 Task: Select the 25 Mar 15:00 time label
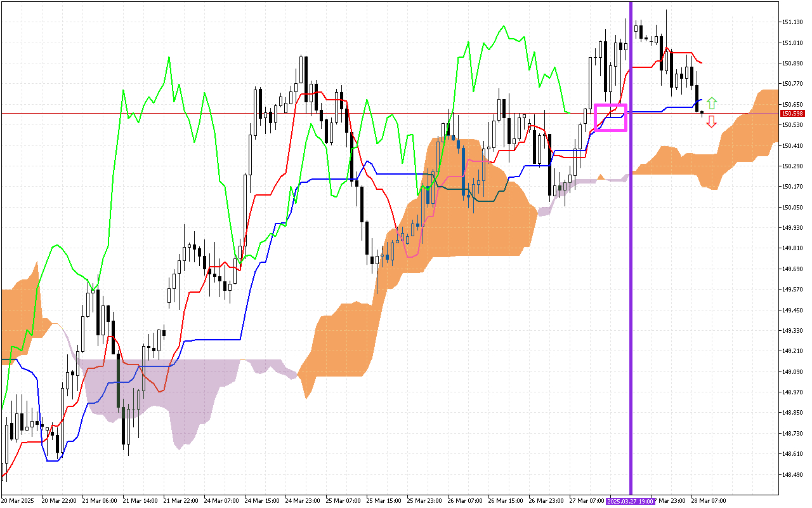385,501
